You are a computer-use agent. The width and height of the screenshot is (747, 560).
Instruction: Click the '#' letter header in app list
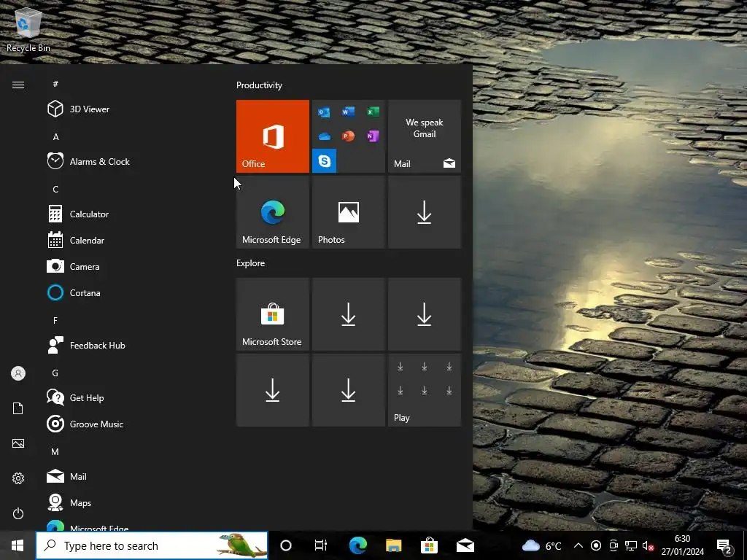point(55,84)
